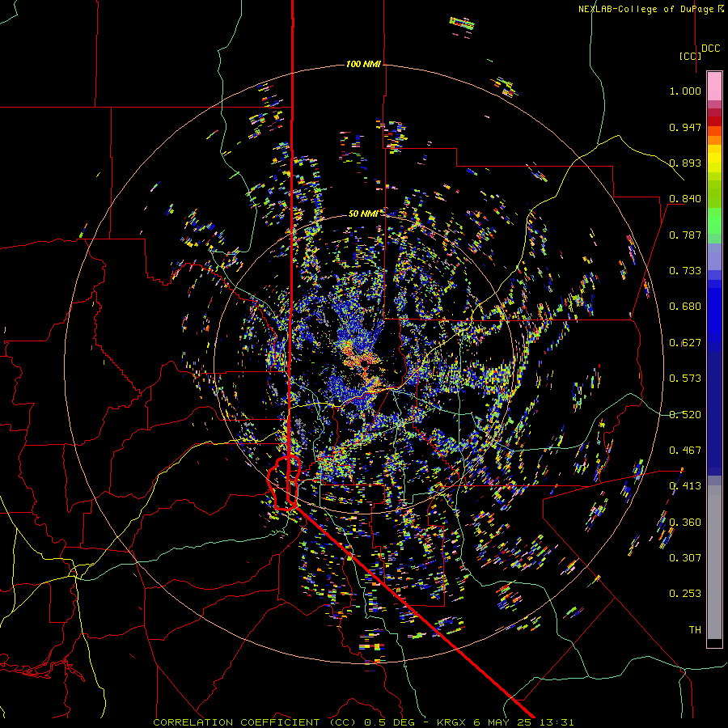Click the 0.360 color scale value
Image resolution: width=728 pixels, height=728 pixels.
pos(685,523)
